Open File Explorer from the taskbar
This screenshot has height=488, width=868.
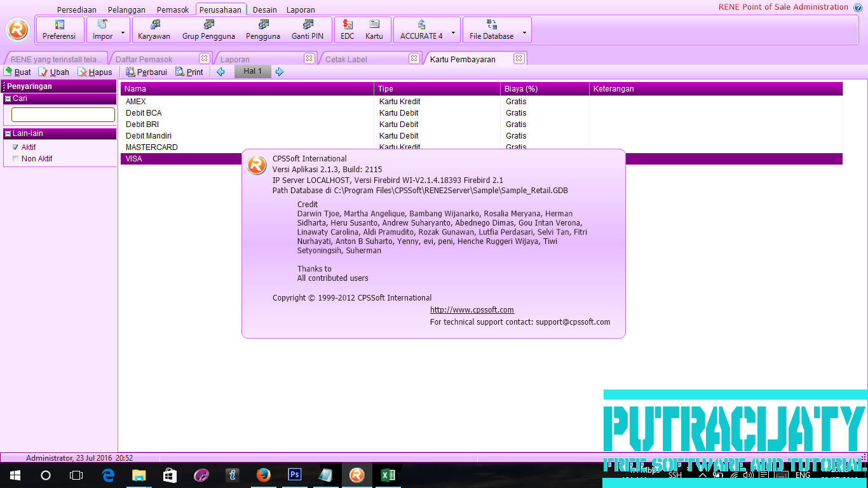pyautogui.click(x=139, y=475)
